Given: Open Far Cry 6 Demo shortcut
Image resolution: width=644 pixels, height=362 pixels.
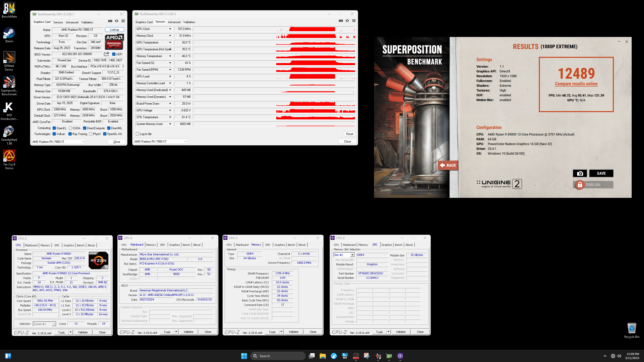Looking at the screenshot, I should (x=9, y=160).
